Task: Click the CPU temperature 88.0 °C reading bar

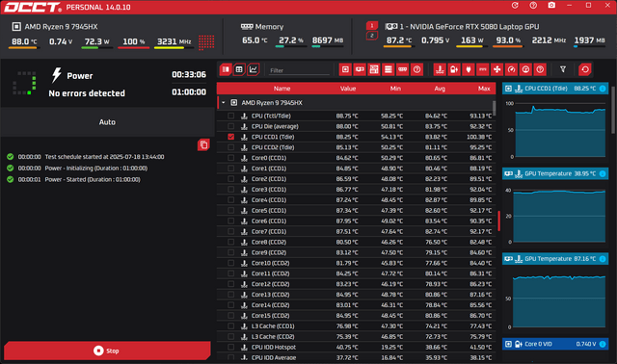Action: click(23, 48)
